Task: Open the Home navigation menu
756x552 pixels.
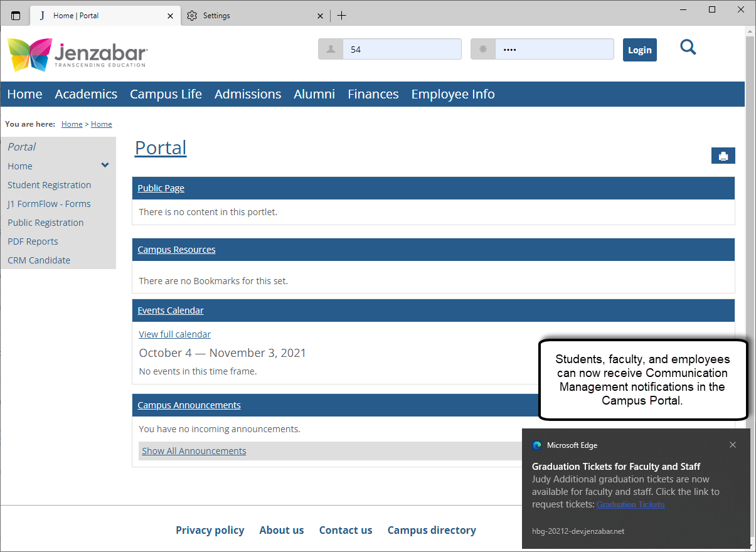Action: tap(24, 94)
